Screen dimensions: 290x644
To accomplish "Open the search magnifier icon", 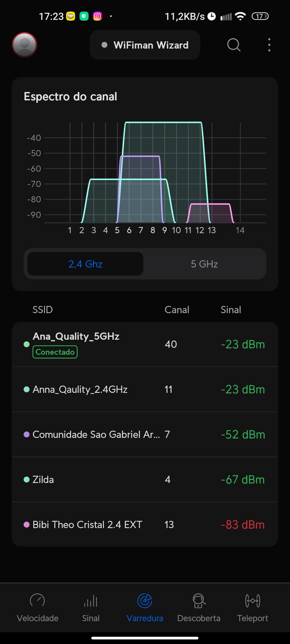I will (x=234, y=45).
